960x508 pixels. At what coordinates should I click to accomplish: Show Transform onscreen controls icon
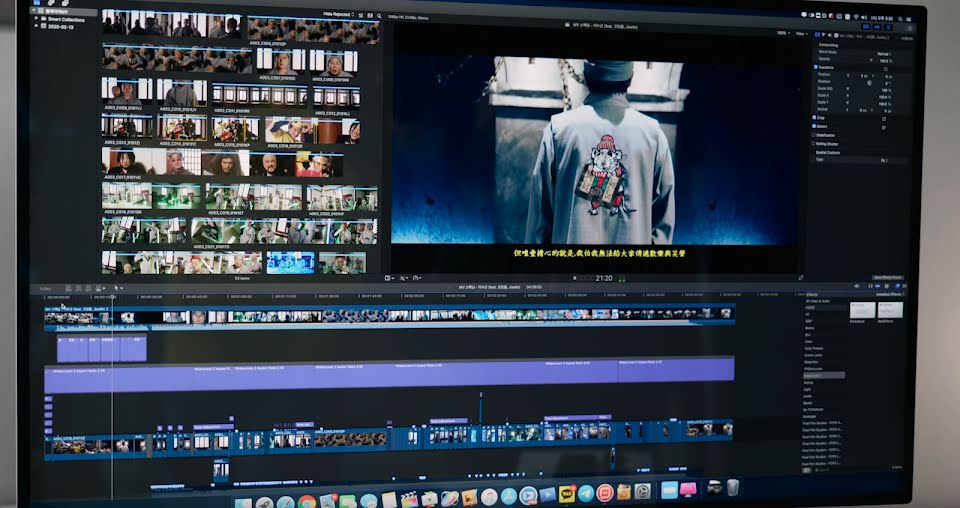click(x=885, y=69)
